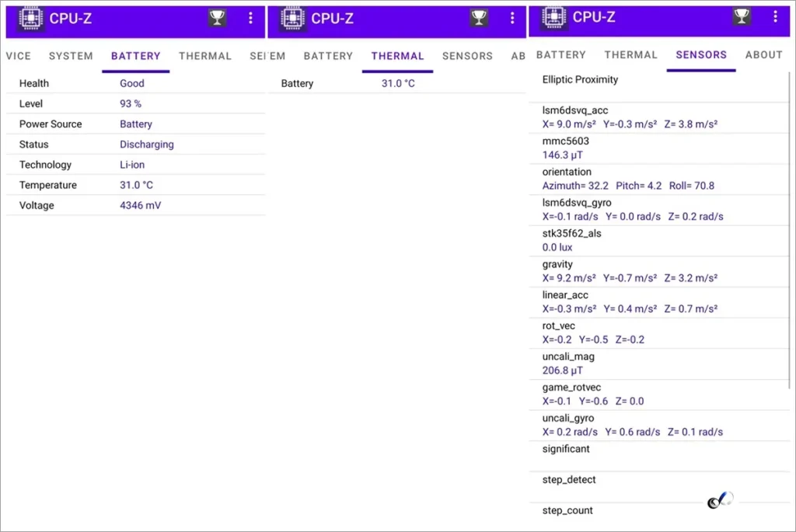Click Status value 'Discharging'
Image resolution: width=796 pixels, height=532 pixels.
tap(147, 144)
